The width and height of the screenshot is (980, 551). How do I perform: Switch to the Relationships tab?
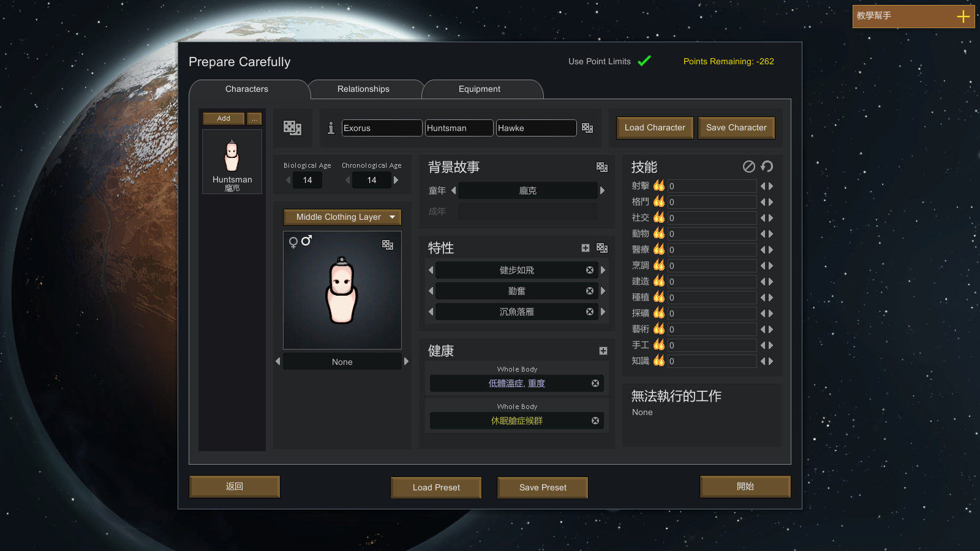coord(363,89)
